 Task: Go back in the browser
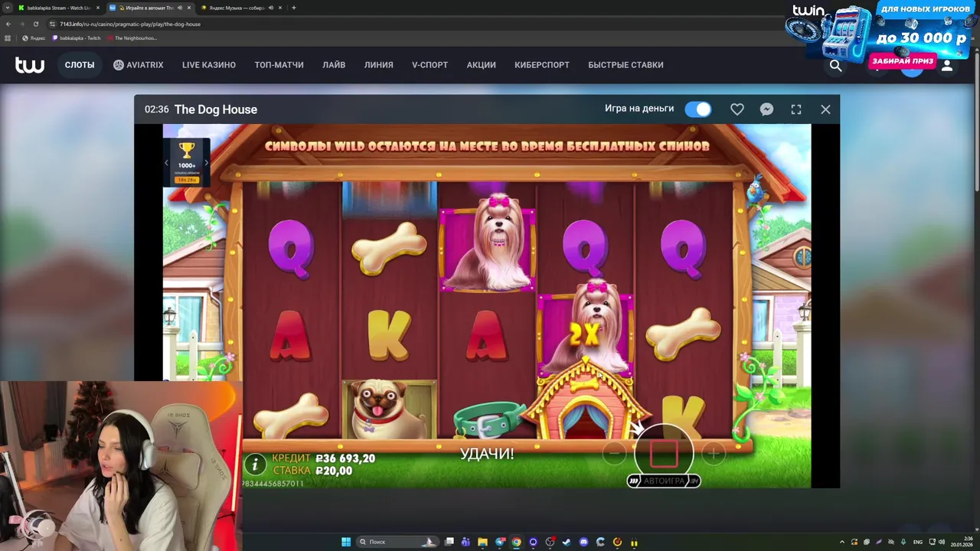pyautogui.click(x=8, y=24)
